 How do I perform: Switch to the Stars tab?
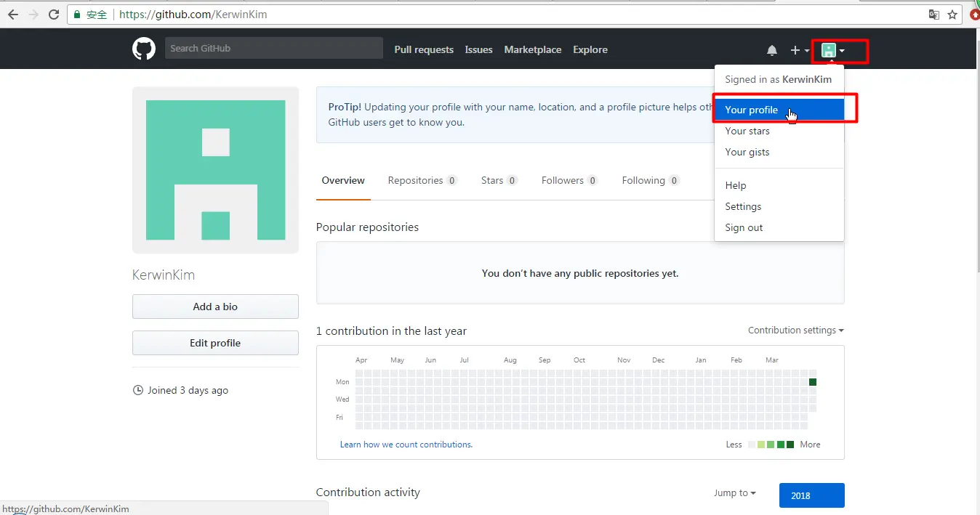coord(499,180)
